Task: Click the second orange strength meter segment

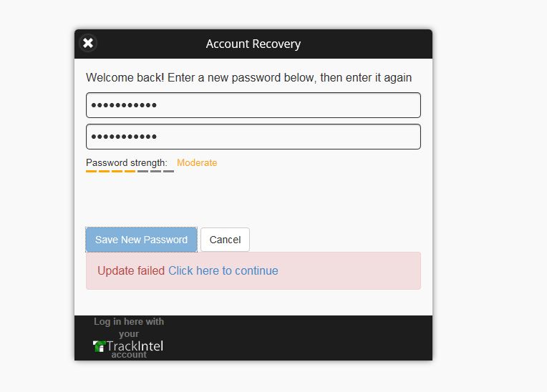Action: click(104, 172)
